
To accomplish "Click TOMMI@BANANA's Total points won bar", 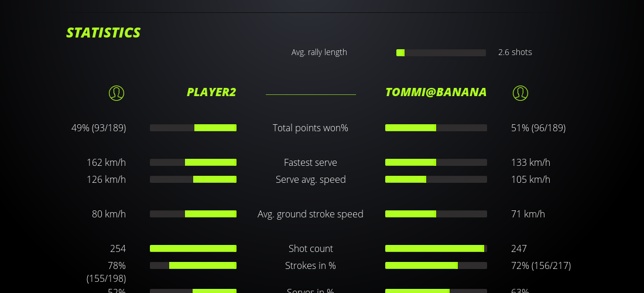I will 436,128.
